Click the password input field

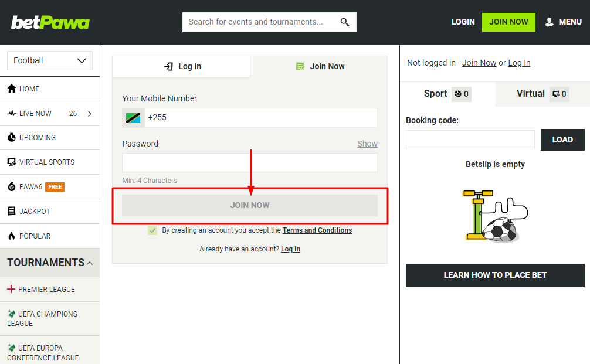pyautogui.click(x=250, y=162)
